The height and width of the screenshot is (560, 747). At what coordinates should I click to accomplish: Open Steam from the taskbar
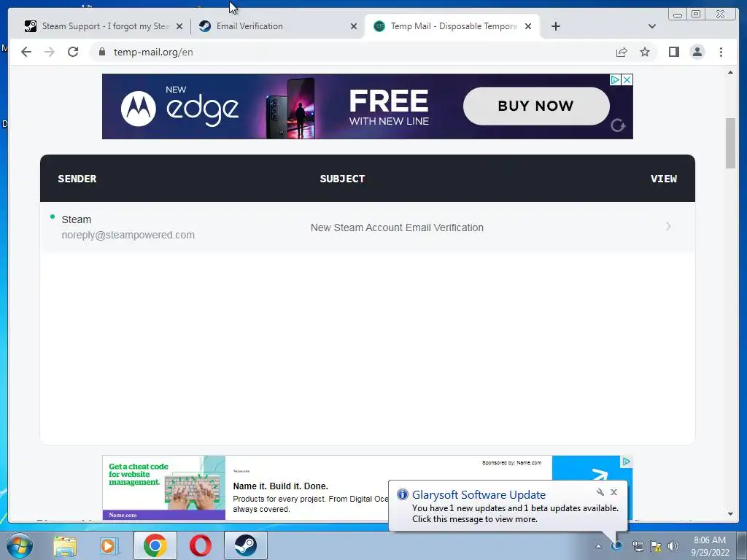coord(245,545)
